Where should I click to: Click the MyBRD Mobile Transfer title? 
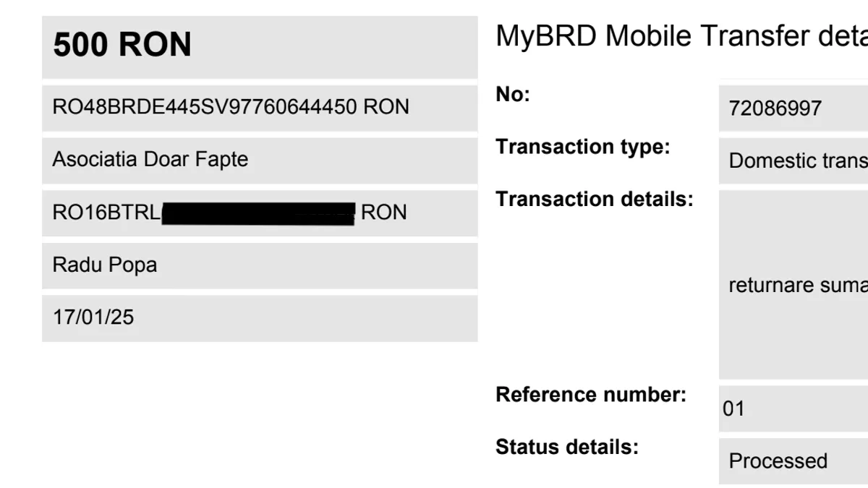(x=680, y=36)
